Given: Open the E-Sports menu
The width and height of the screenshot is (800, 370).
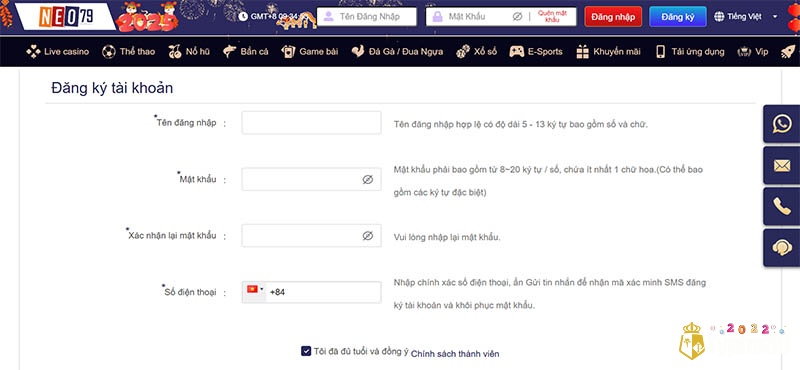Looking at the screenshot, I should 536,52.
